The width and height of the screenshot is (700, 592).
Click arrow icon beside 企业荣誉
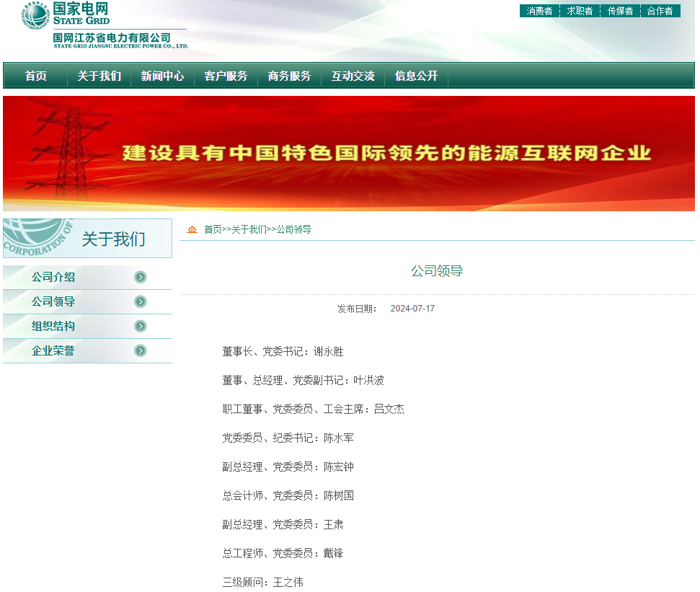coord(141,351)
